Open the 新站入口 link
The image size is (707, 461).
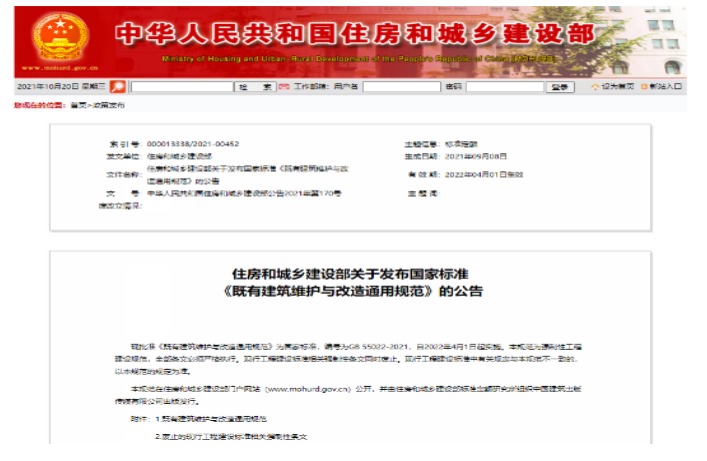666,86
